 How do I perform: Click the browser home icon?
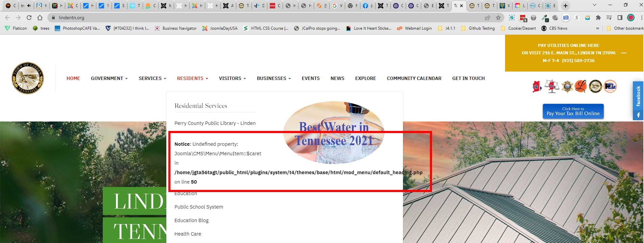40,18
